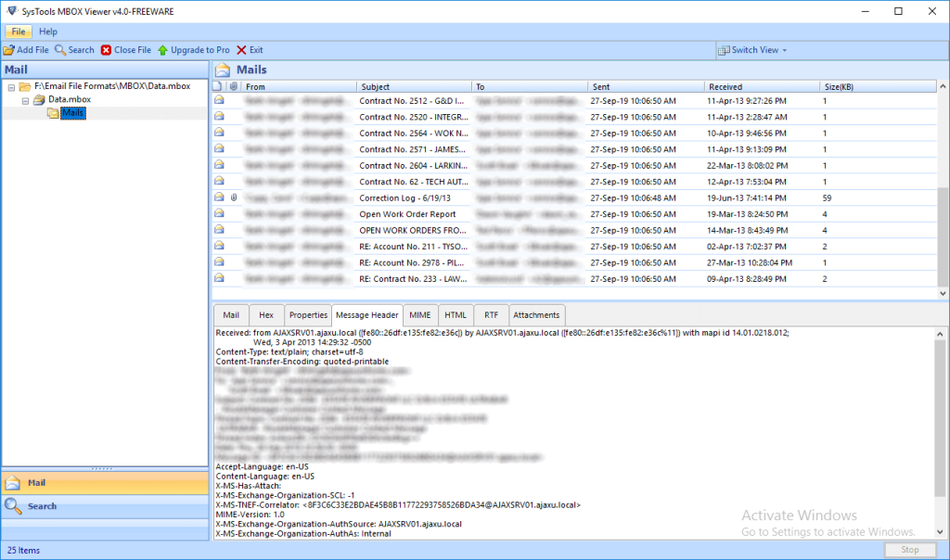Click the Add File toolbar button
950x560 pixels.
[26, 50]
